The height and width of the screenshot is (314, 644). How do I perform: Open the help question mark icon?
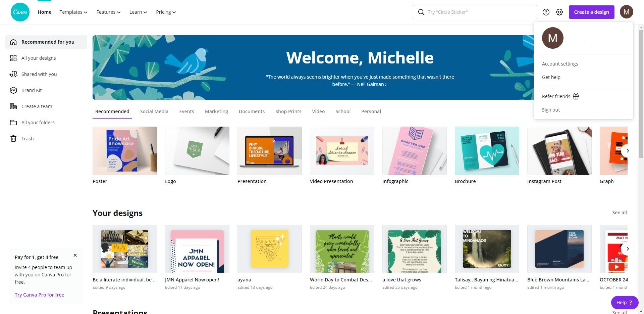pos(546,12)
